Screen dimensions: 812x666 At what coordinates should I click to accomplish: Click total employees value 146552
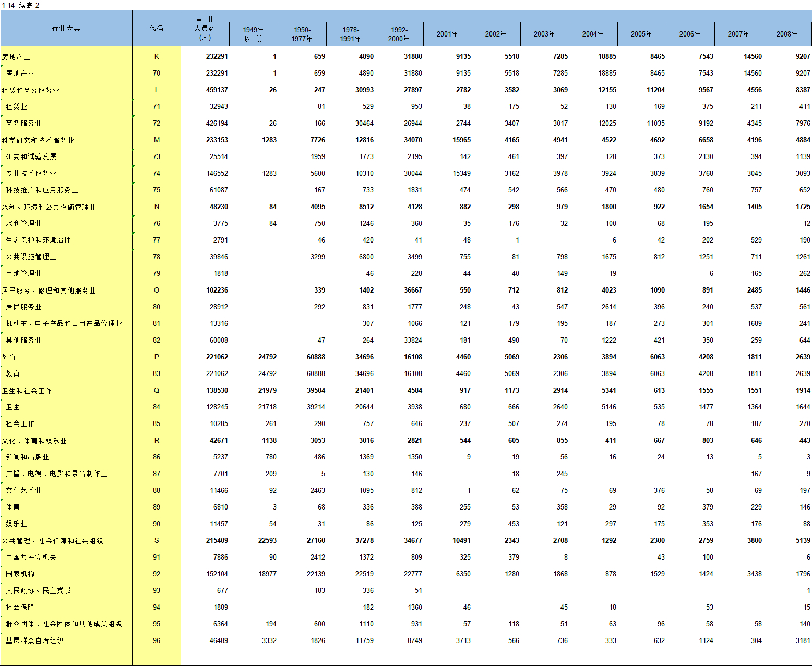tap(217, 173)
